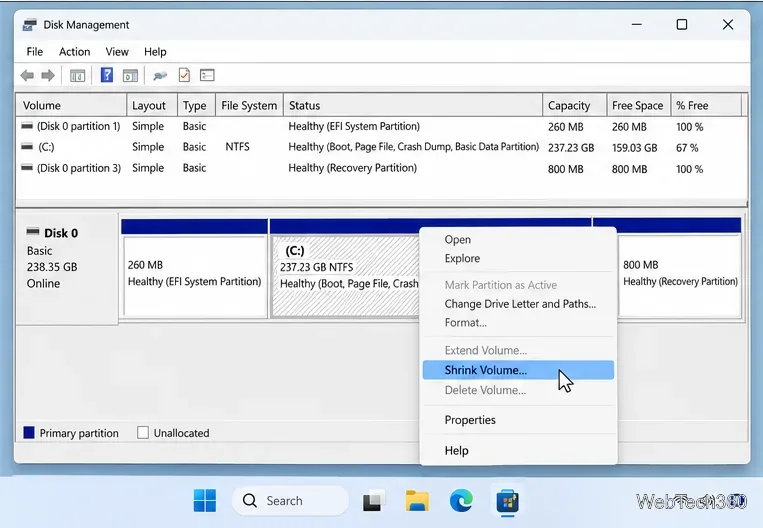Click the taskbar Search box

[291, 501]
